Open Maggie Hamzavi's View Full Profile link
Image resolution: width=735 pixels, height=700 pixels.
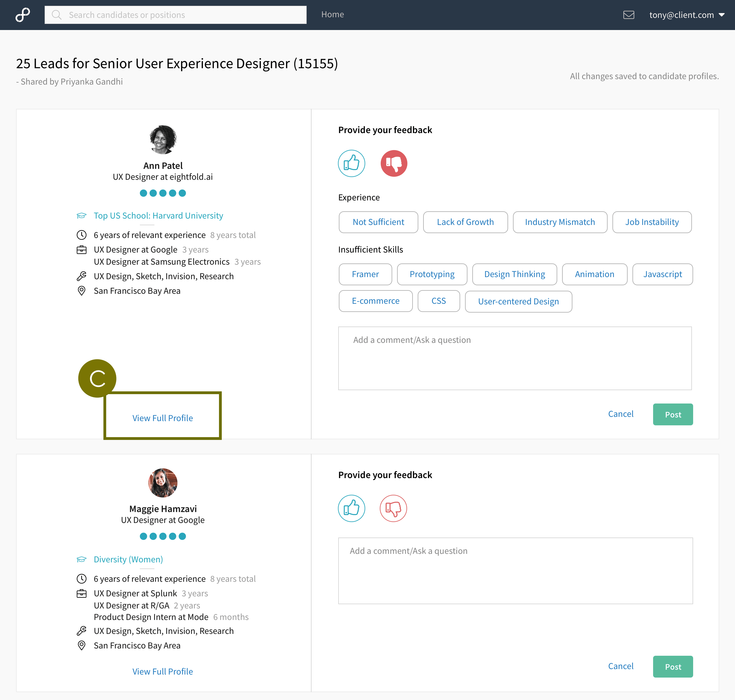[x=163, y=671]
